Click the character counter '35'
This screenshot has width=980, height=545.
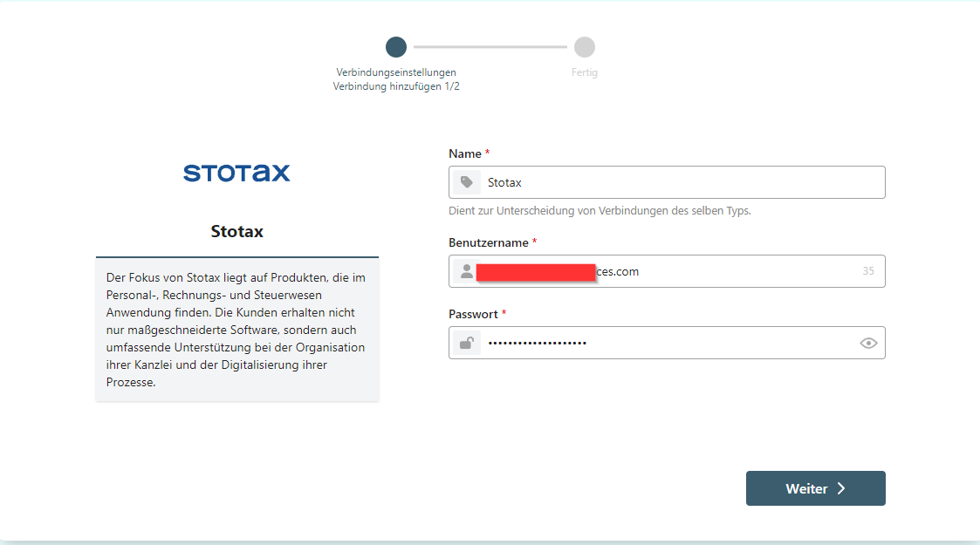point(868,271)
